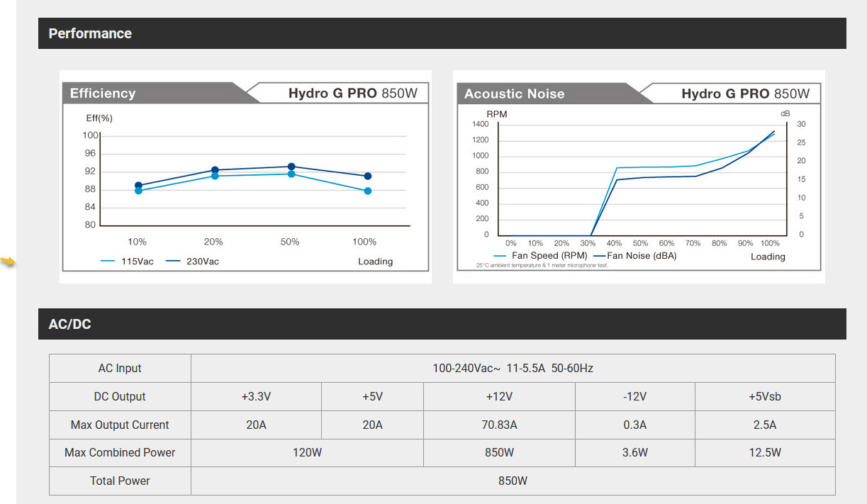Click the 20A cell under +3.3V
Image resolution: width=867 pixels, height=504 pixels.
click(x=256, y=425)
